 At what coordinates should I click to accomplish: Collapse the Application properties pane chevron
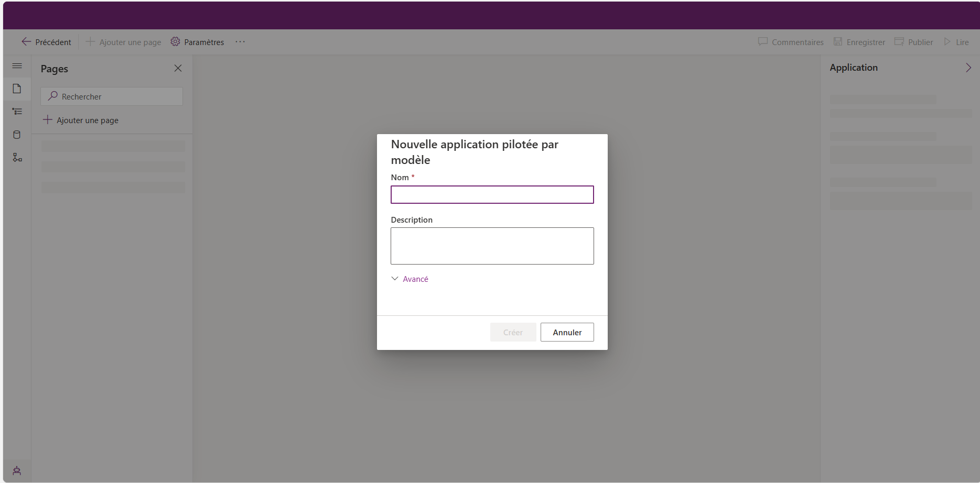(x=968, y=68)
